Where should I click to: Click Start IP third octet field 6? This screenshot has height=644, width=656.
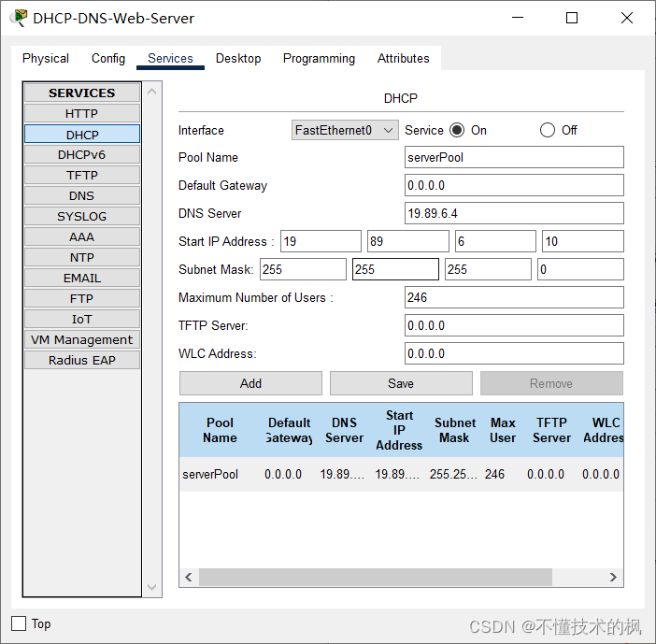496,241
